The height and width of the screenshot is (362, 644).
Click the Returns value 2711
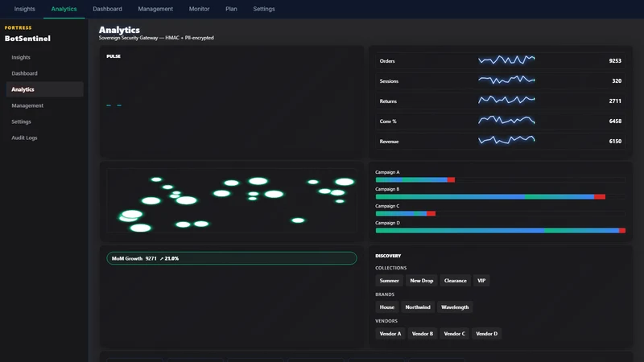(x=615, y=101)
